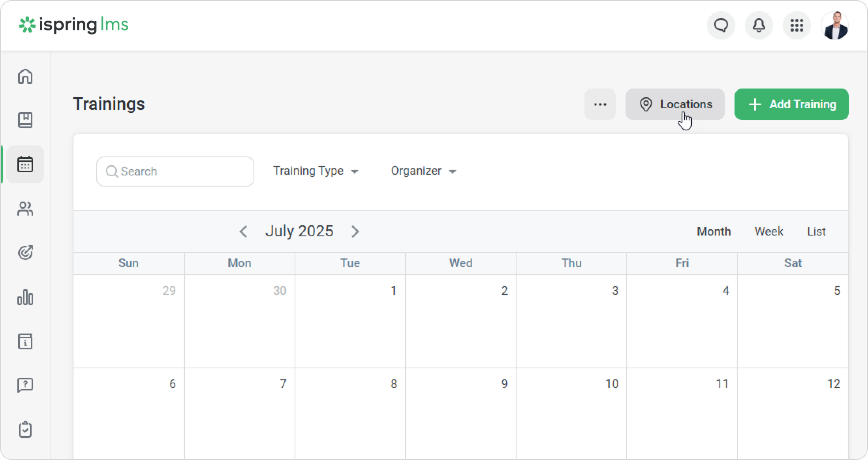Open the Home icon in sidebar
Image resolution: width=868 pixels, height=460 pixels.
[25, 76]
